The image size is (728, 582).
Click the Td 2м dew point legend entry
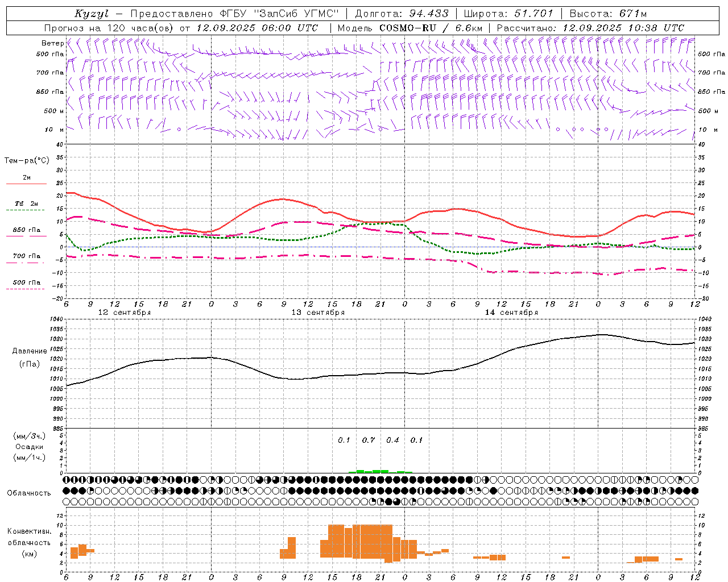tap(26, 206)
